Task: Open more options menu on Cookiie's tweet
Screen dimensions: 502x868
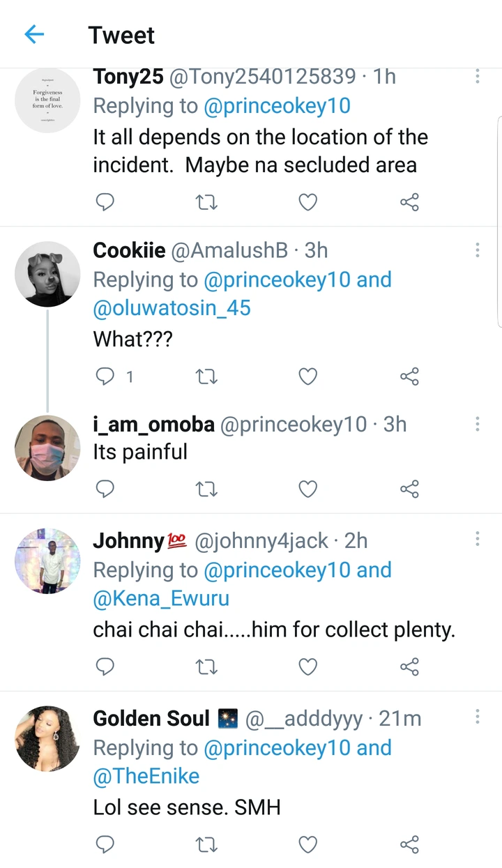Action: pos(478,250)
